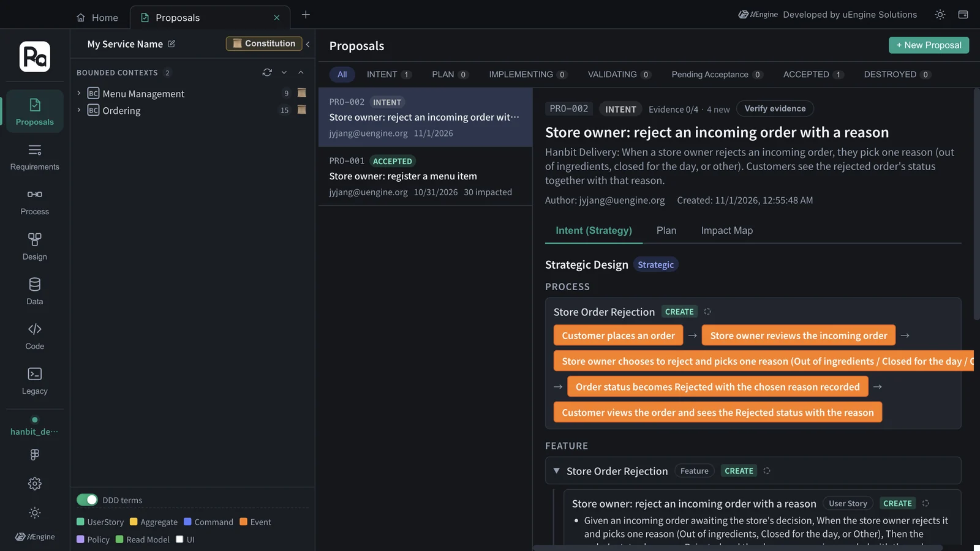Close the Proposals tab

pyautogui.click(x=277, y=18)
